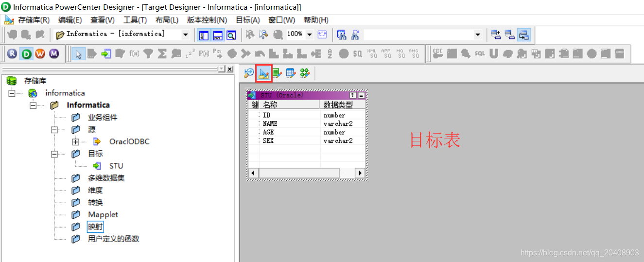This screenshot has width=644, height=262.
Task: Open the empty search combo box dropdown arrow
Action: [x=477, y=35]
